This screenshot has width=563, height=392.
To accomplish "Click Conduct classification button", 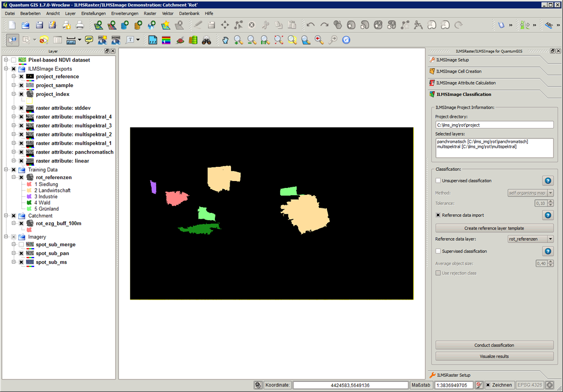I will click(x=494, y=345).
